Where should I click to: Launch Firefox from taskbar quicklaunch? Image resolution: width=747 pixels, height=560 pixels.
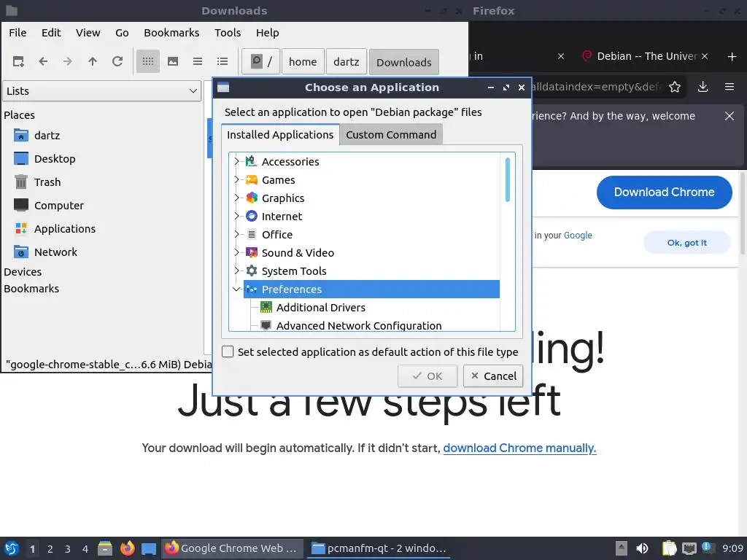tap(127, 548)
